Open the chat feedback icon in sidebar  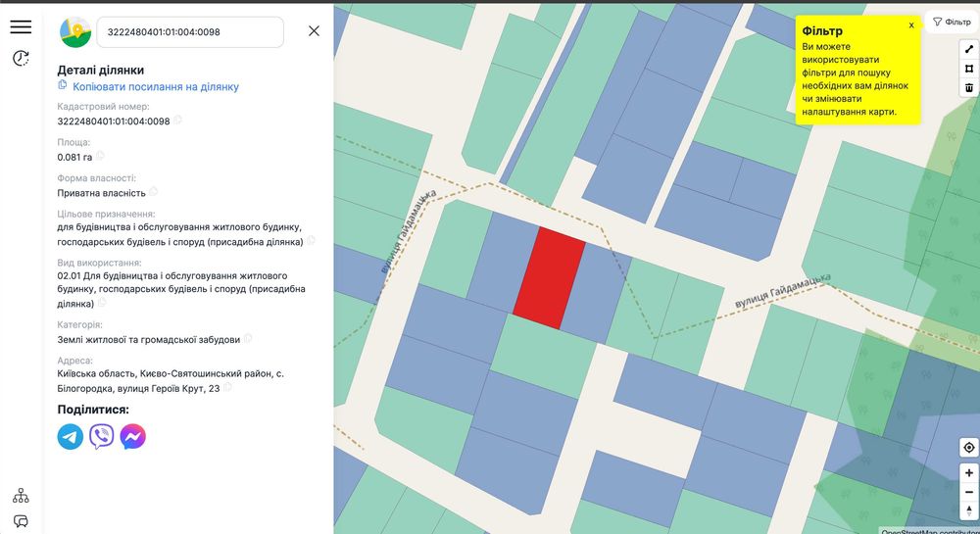21,521
